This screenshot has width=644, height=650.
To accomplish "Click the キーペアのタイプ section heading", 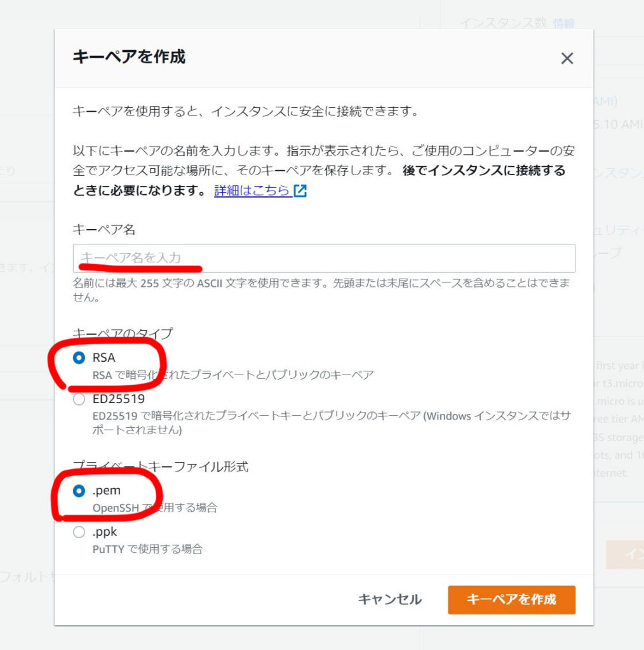I will 123,333.
